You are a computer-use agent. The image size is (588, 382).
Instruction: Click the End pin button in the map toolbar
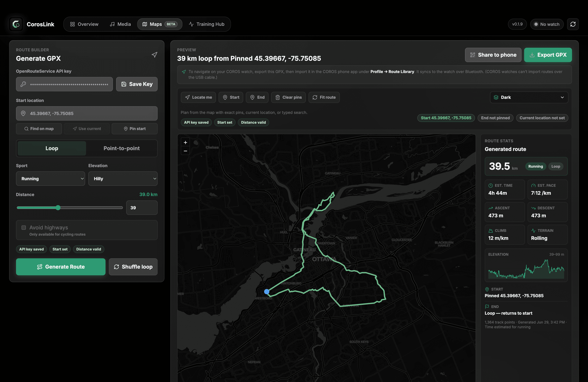(257, 97)
